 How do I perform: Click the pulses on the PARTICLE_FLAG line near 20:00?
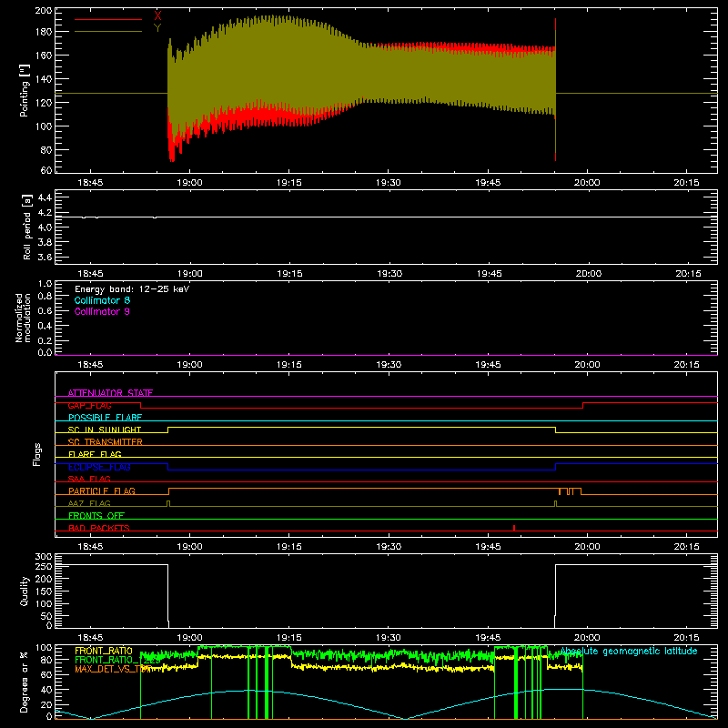click(x=570, y=491)
